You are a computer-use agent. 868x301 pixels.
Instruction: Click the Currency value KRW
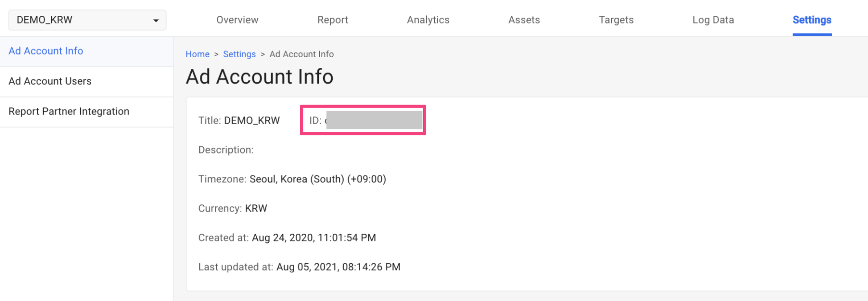(256, 208)
